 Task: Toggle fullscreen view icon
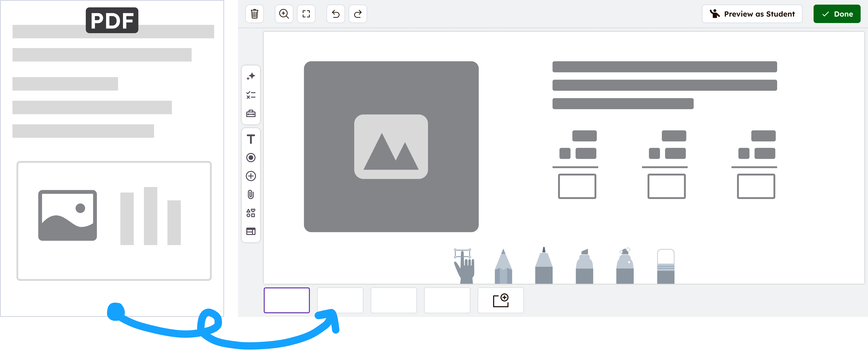(x=306, y=14)
